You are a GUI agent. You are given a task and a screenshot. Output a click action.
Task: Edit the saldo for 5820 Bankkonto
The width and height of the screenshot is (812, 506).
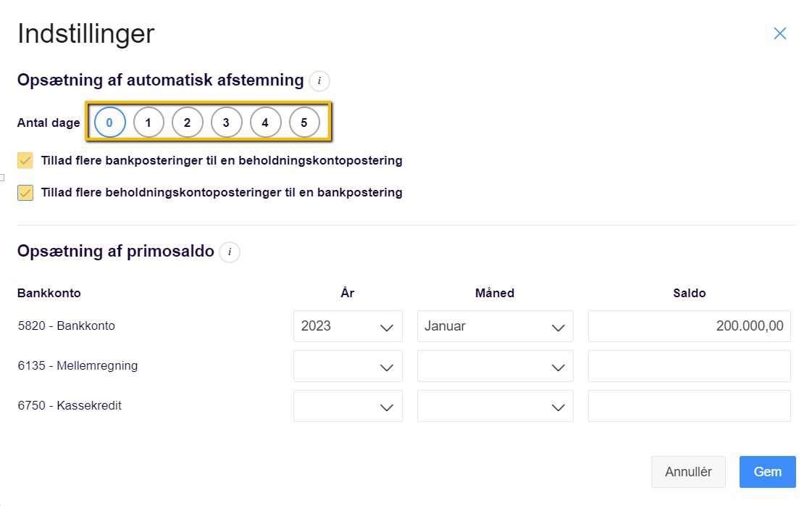[689, 326]
